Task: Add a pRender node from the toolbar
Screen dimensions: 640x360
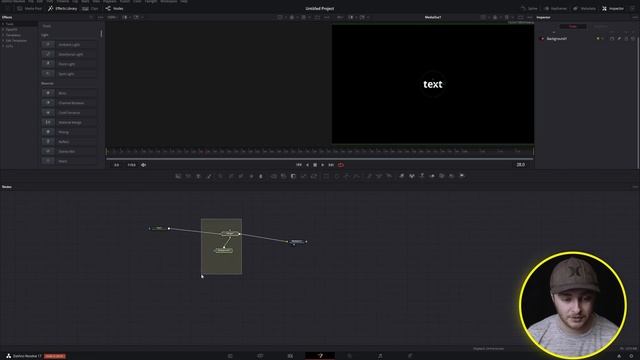Action: click(389, 176)
